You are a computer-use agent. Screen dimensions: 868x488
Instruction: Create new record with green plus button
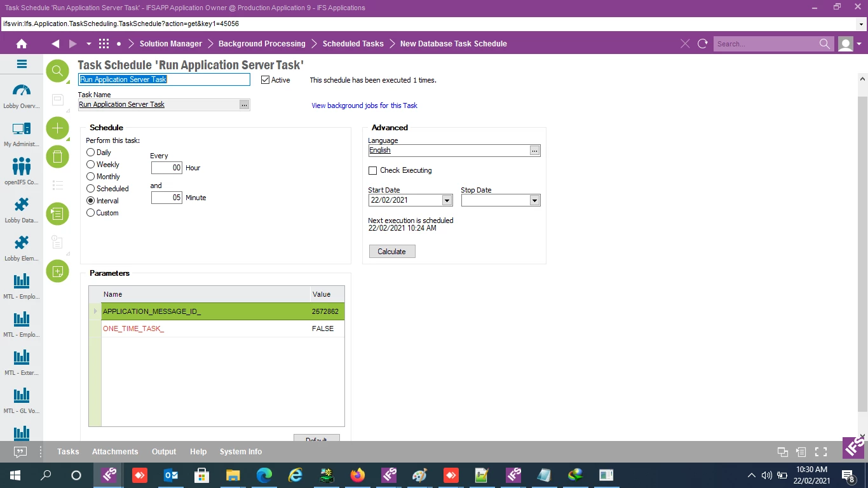(57, 128)
